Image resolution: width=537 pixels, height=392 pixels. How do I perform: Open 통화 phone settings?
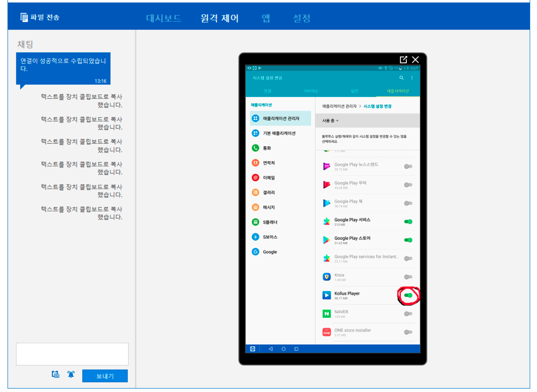click(x=280, y=148)
